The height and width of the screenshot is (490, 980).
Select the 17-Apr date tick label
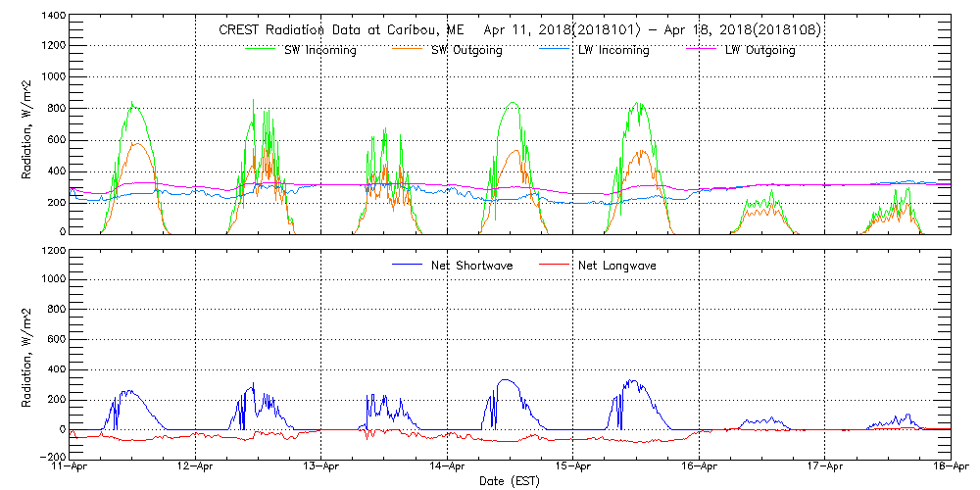click(x=825, y=467)
